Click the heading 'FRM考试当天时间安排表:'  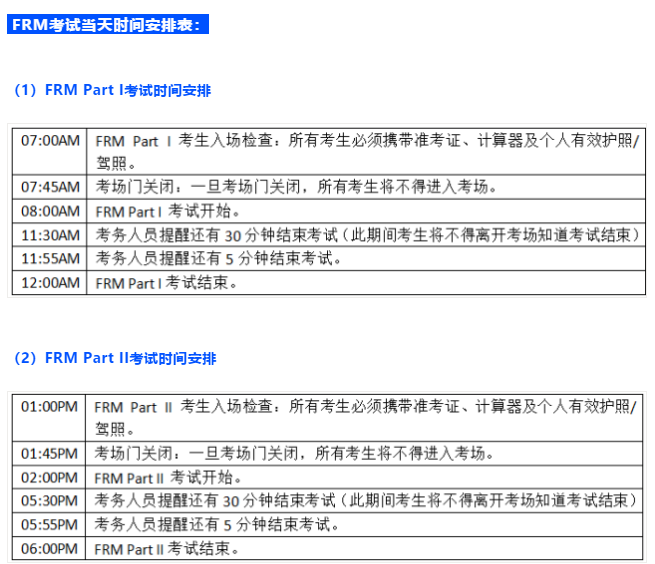click(x=108, y=24)
